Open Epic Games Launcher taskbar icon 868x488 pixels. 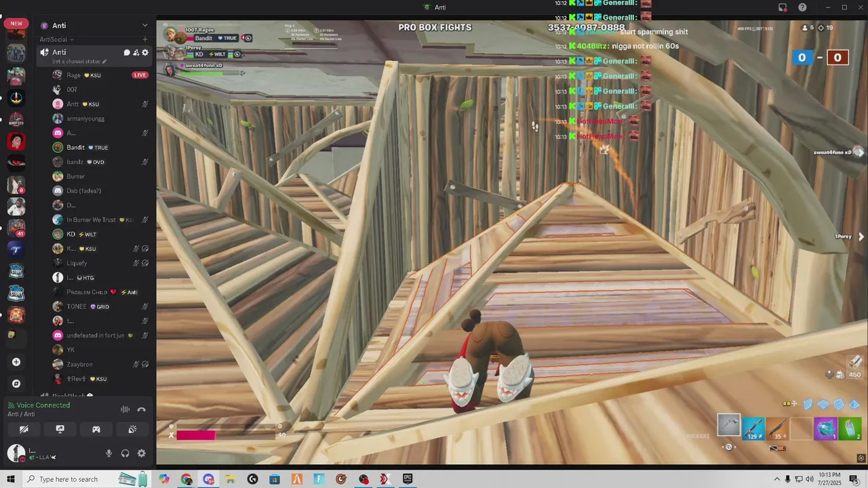tap(408, 479)
